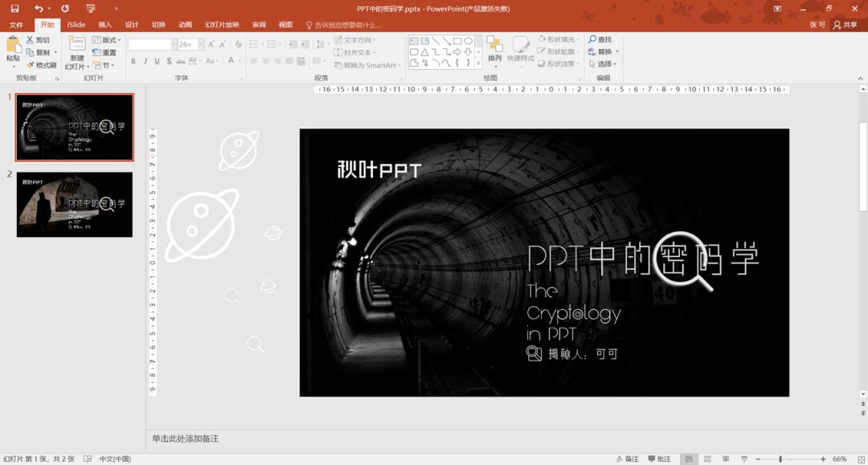The width and height of the screenshot is (868, 465).
Task: Click the Format Painter (格式刷) icon
Action: [x=31, y=65]
